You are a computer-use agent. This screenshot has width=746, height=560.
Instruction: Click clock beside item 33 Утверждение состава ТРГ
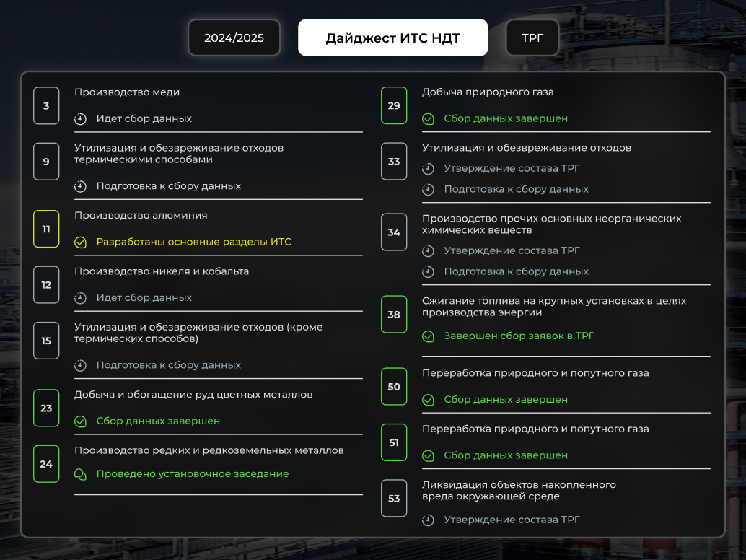428,168
